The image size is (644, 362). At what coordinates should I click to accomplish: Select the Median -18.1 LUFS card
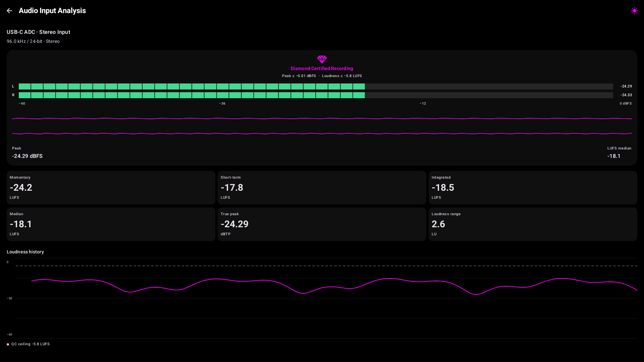[111, 224]
